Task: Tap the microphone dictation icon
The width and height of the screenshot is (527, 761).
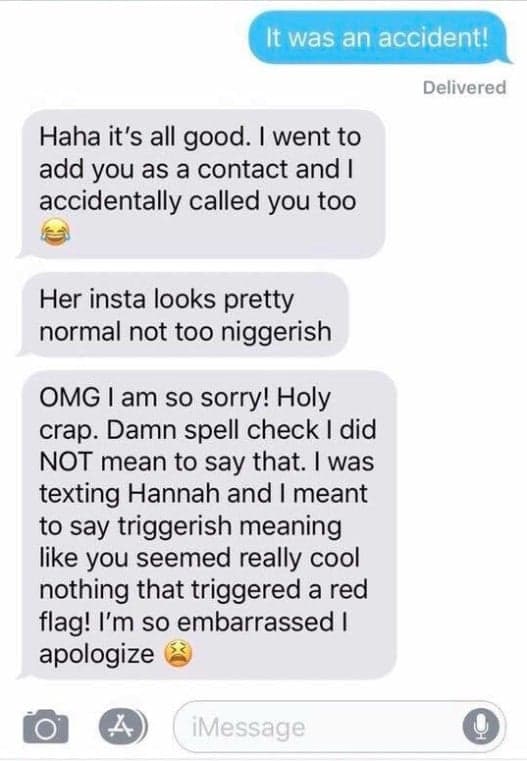Action: (x=480, y=727)
